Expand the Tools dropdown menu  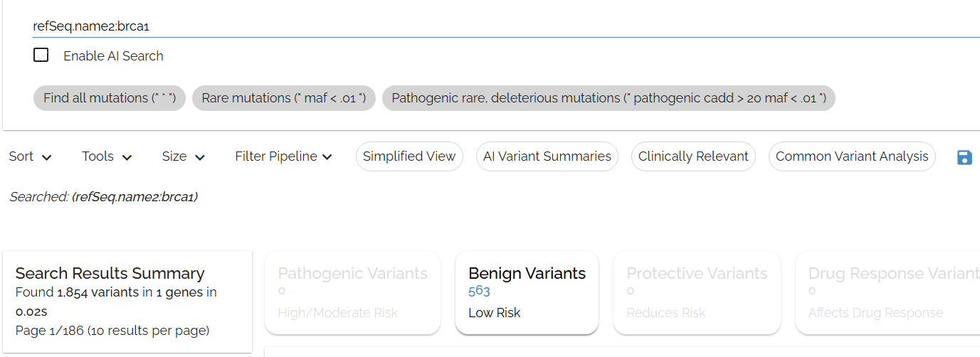[107, 156]
